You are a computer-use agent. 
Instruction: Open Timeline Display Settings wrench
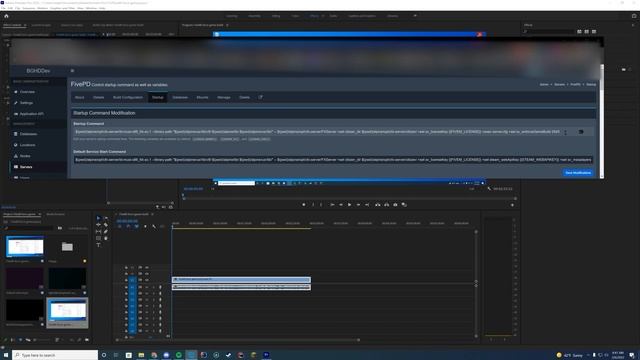click(154, 227)
